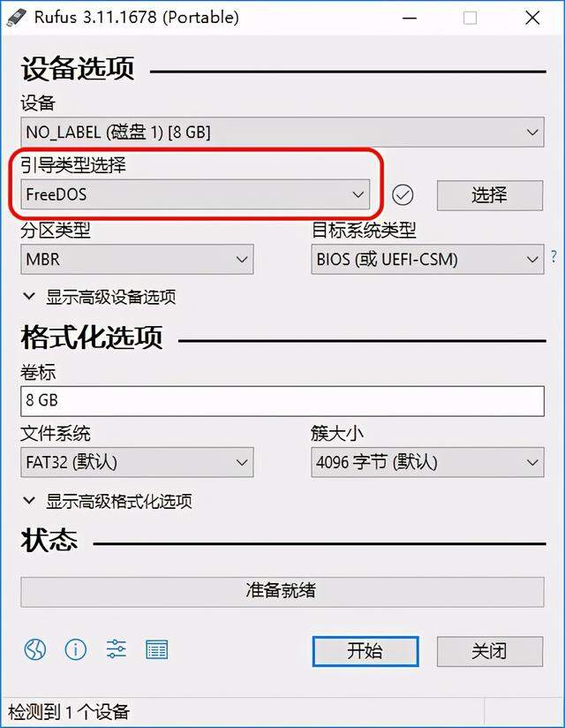Click the Rufus USB drive title icon
Viewport: 565px width, 728px height.
click(16, 18)
